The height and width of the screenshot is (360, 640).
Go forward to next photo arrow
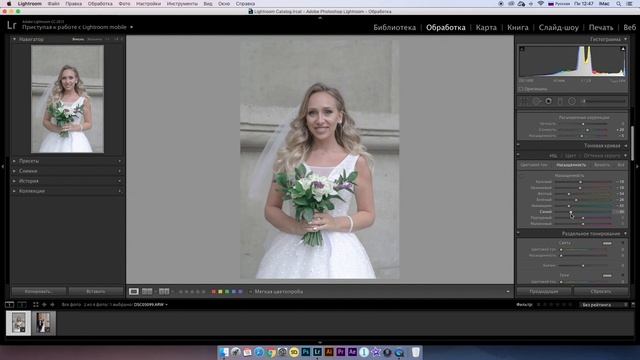click(x=52, y=304)
